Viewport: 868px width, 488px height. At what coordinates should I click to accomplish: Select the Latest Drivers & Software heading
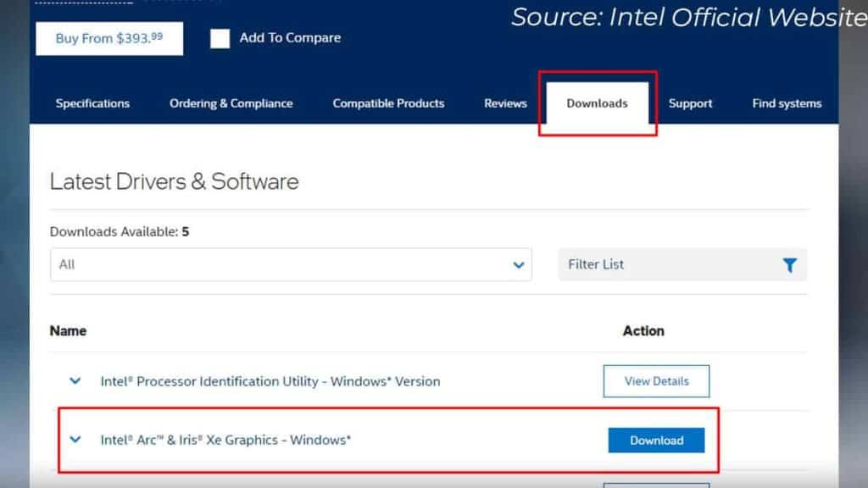(x=175, y=181)
